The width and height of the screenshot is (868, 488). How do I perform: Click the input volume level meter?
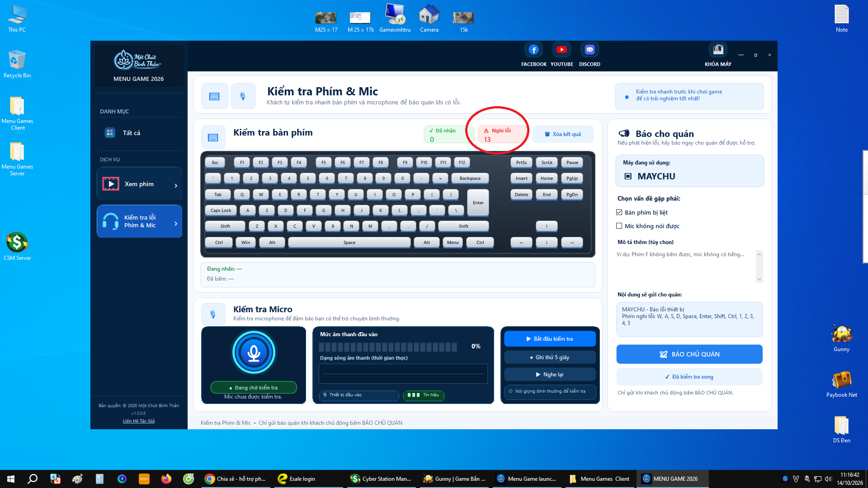388,347
